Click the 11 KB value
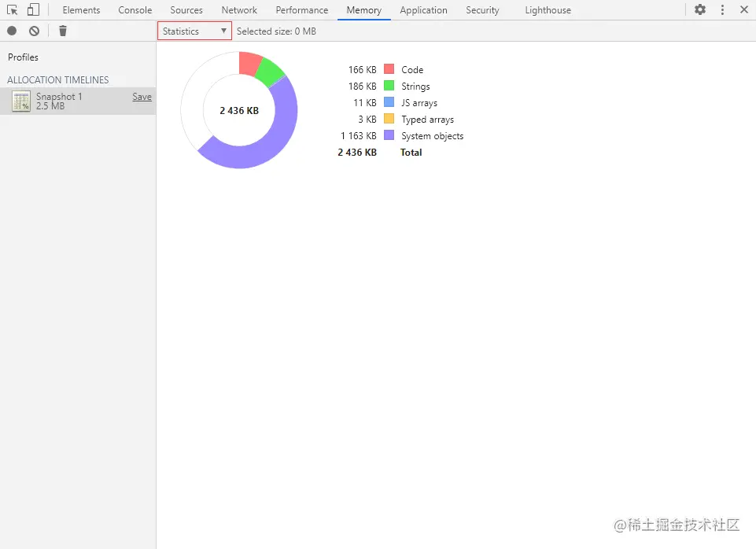756x549 pixels. click(365, 103)
